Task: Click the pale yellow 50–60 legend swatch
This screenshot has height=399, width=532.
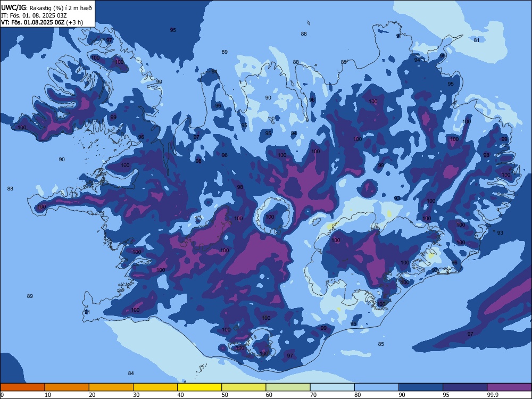Action: (244, 387)
